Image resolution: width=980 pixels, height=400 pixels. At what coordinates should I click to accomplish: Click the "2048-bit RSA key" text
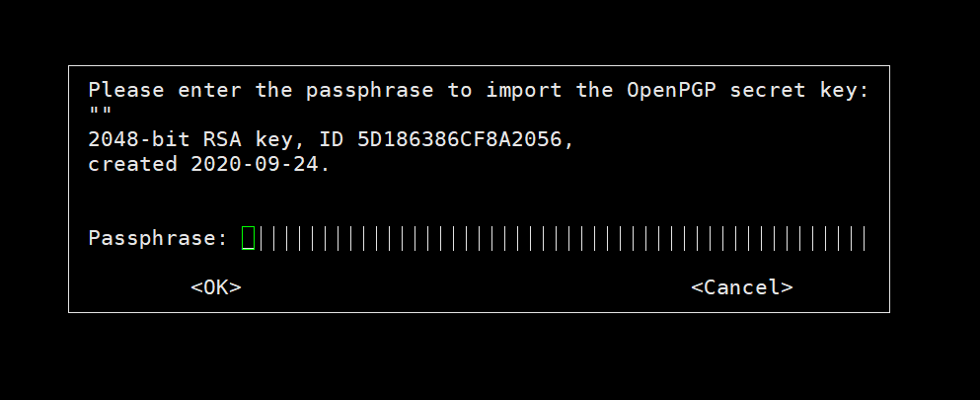pos(190,139)
